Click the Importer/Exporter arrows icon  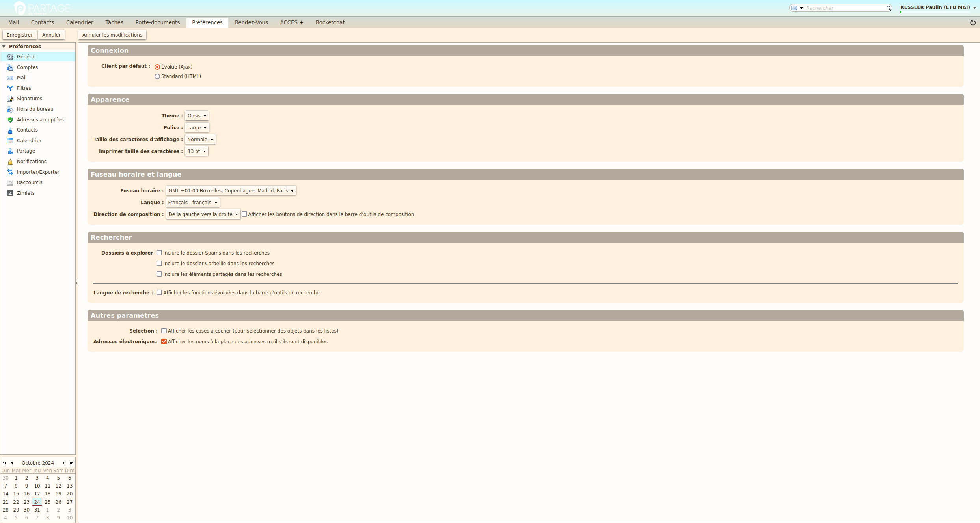(x=10, y=172)
